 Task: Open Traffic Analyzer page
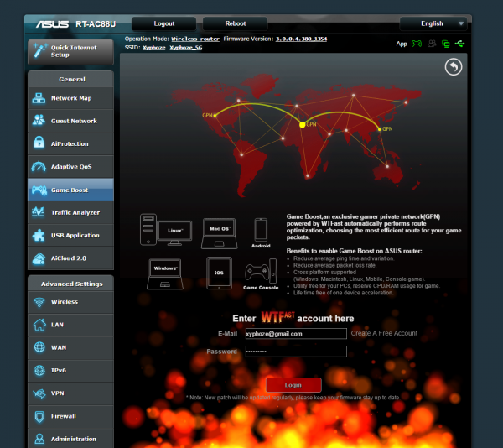tap(70, 212)
